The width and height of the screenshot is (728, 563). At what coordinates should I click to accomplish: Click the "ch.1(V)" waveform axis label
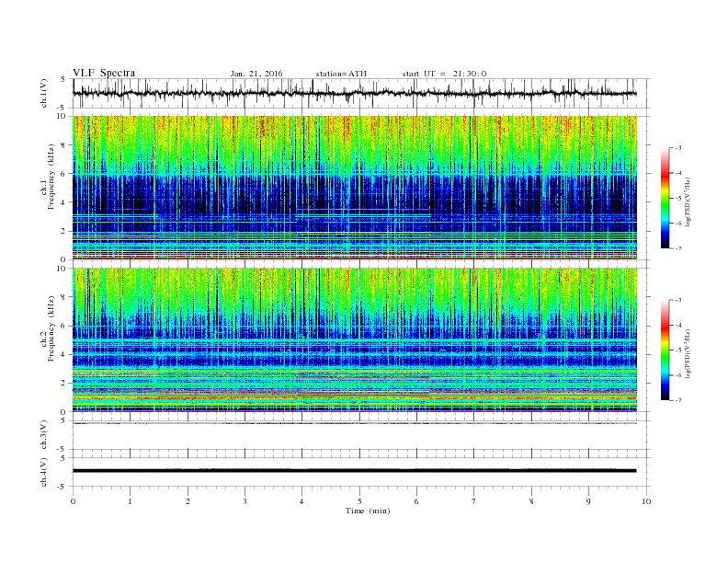pos(44,93)
